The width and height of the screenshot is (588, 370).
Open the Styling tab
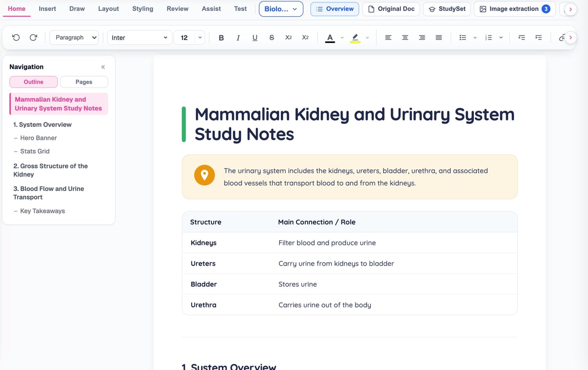tap(143, 9)
